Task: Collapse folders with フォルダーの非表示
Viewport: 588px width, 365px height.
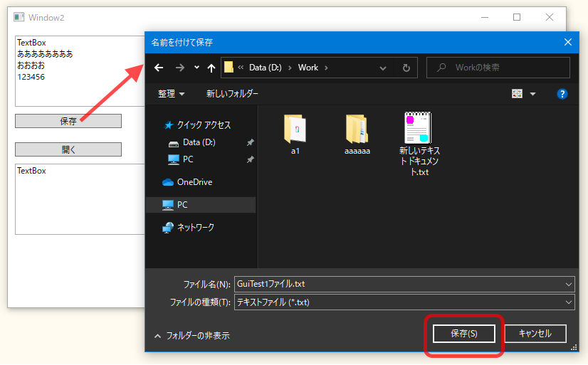Action: tap(192, 336)
